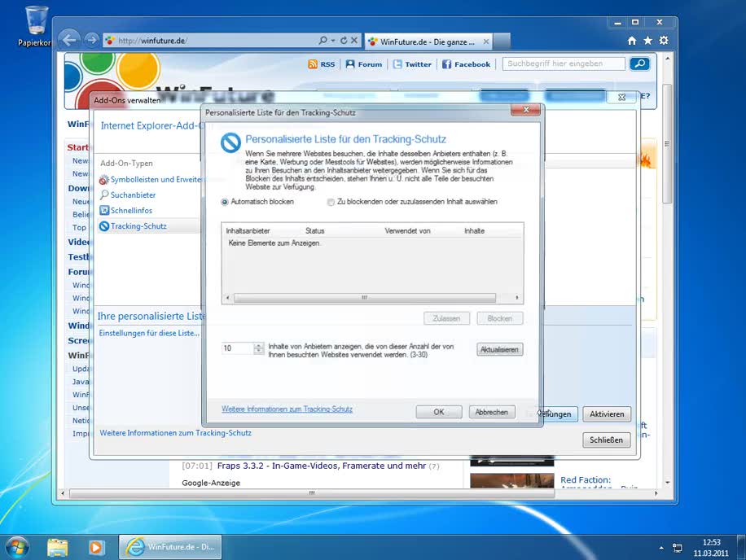Image resolution: width=746 pixels, height=560 pixels.
Task: Click the number field showing 10
Action: point(238,348)
